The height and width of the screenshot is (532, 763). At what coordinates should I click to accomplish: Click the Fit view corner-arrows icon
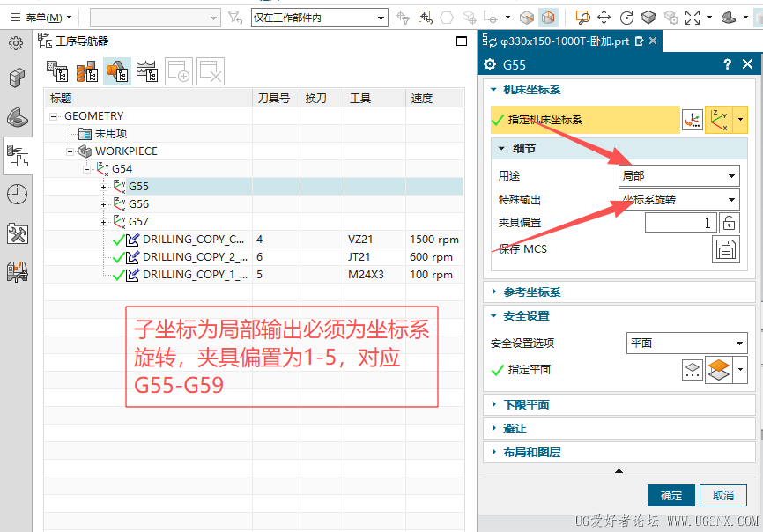pyautogui.click(x=693, y=18)
